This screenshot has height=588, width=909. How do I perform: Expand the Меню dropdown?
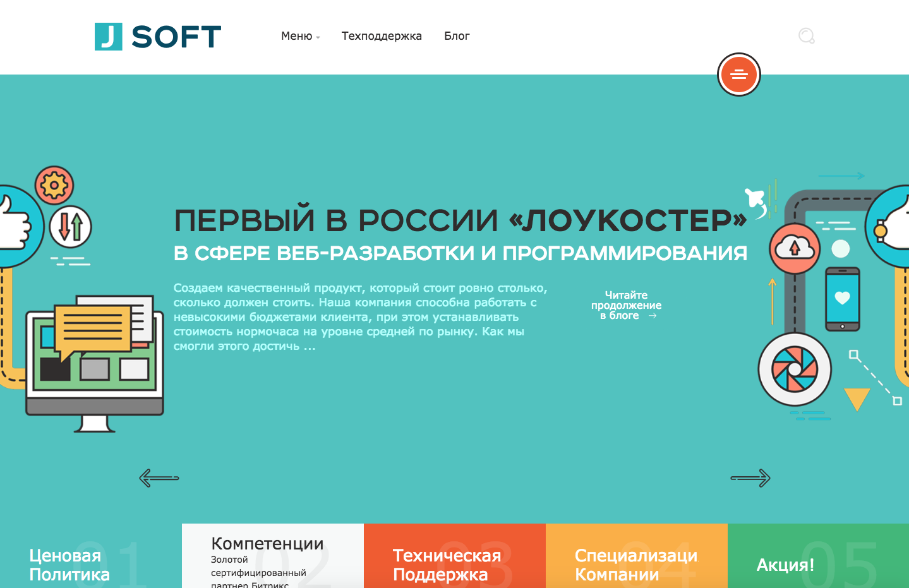point(300,36)
